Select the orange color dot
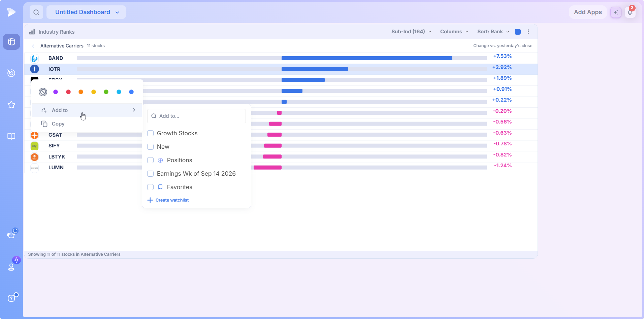The width and height of the screenshot is (644, 319). pyautogui.click(x=81, y=92)
